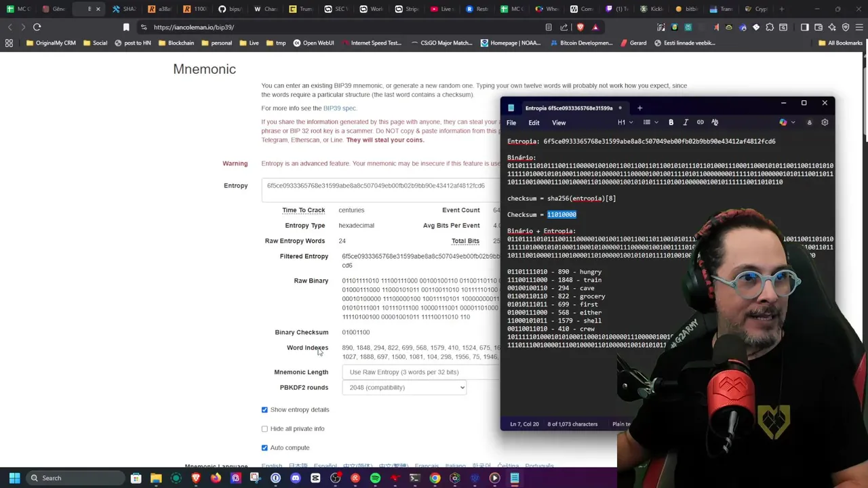
Task: Open the Windows Start menu
Action: pyautogui.click(x=14, y=478)
